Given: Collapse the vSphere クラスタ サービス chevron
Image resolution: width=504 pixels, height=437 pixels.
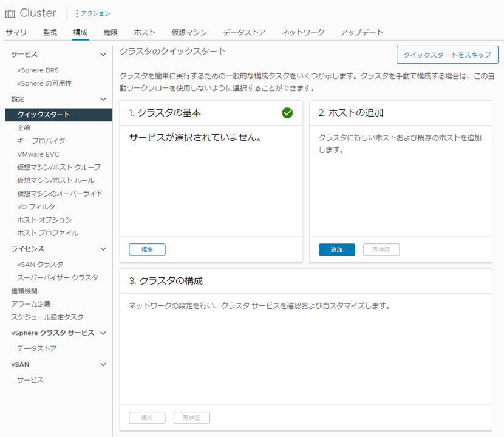Looking at the screenshot, I should (103, 333).
